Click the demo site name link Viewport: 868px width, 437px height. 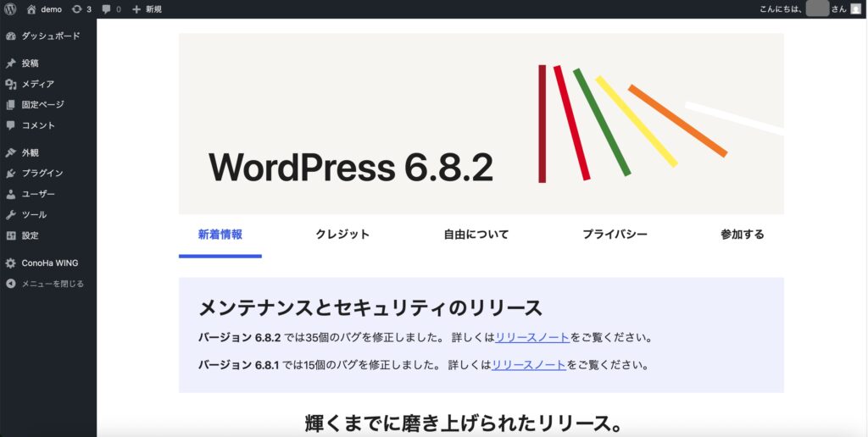pyautogui.click(x=52, y=9)
